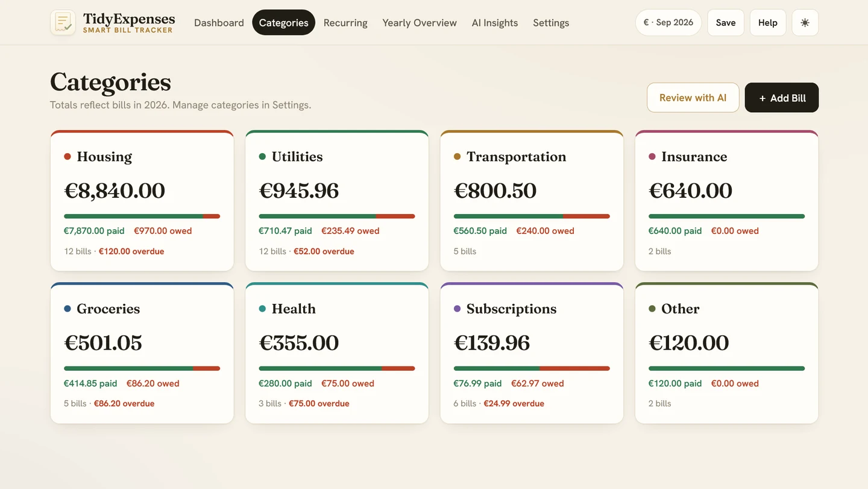Click the + Add Bill button
The image size is (868, 489).
(x=782, y=98)
